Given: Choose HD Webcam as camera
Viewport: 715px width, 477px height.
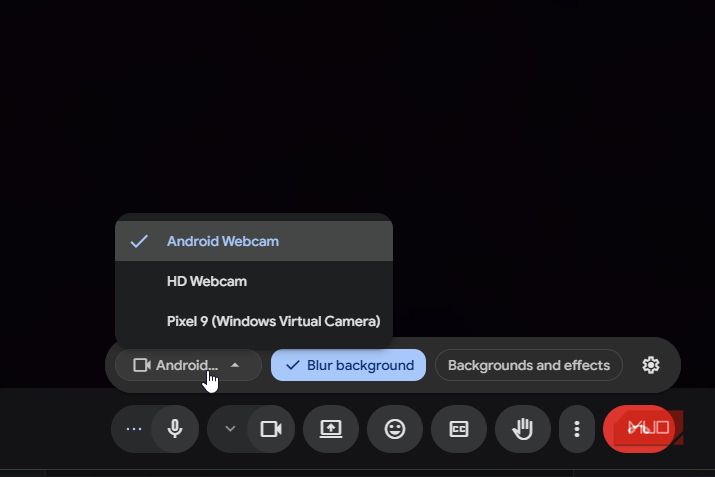Looking at the screenshot, I should click(x=254, y=281).
